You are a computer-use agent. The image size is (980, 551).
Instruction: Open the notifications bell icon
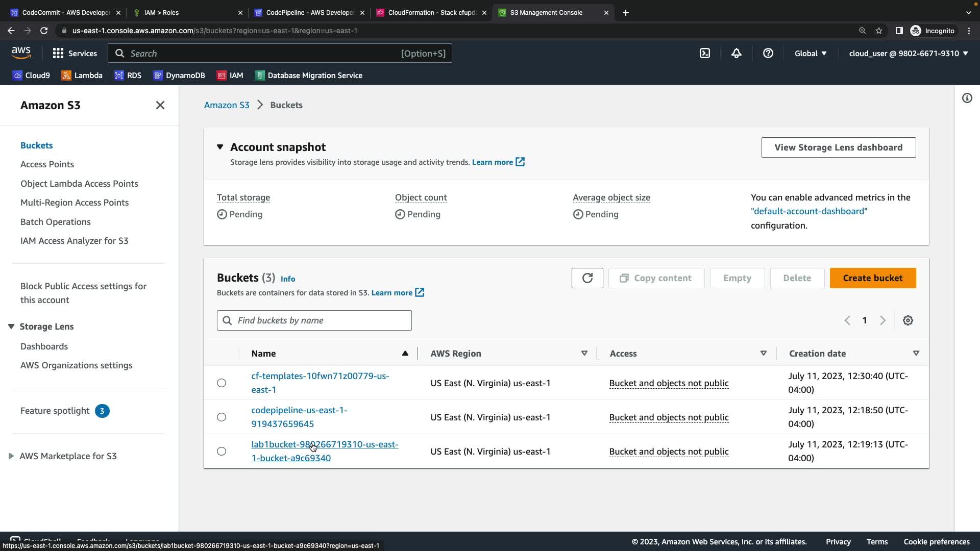[x=736, y=53]
